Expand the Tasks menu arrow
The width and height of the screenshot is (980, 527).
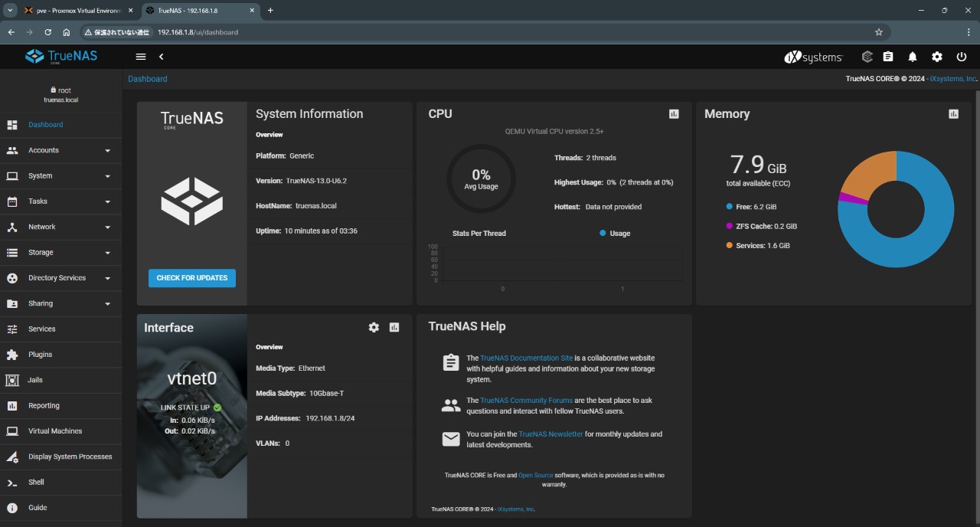click(108, 201)
